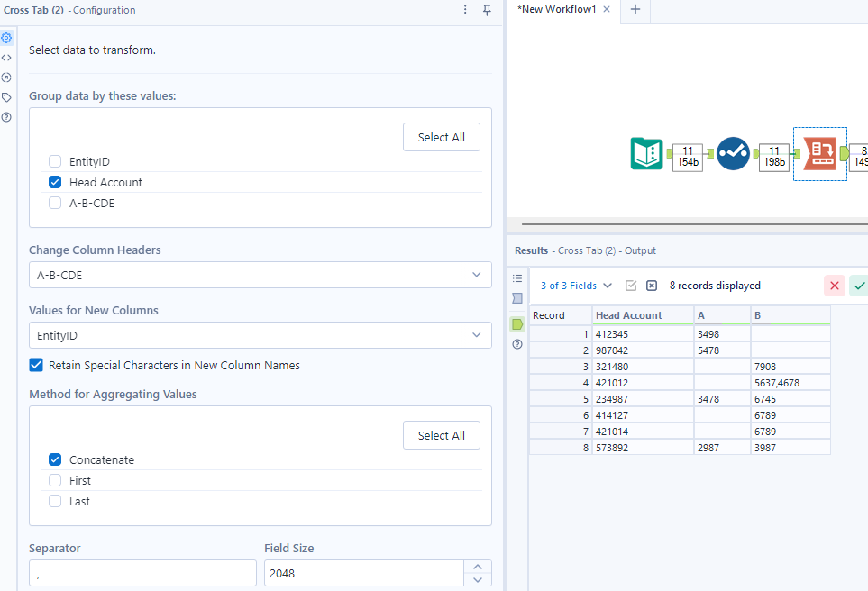The image size is (868, 591).
Task: Close the New Workflow1 tab
Action: 607,9
